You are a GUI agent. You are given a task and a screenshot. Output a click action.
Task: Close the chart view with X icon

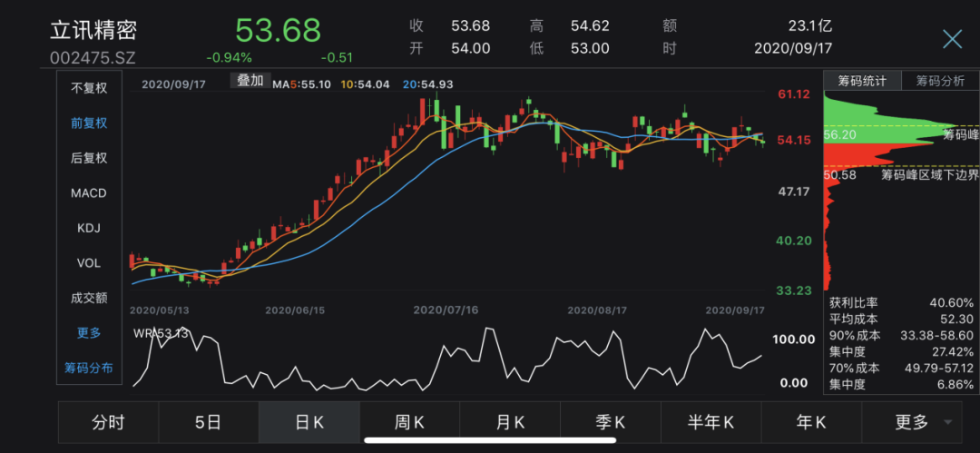pyautogui.click(x=952, y=39)
